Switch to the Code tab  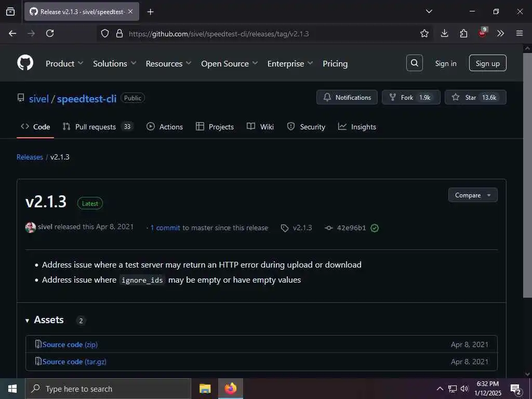point(35,127)
